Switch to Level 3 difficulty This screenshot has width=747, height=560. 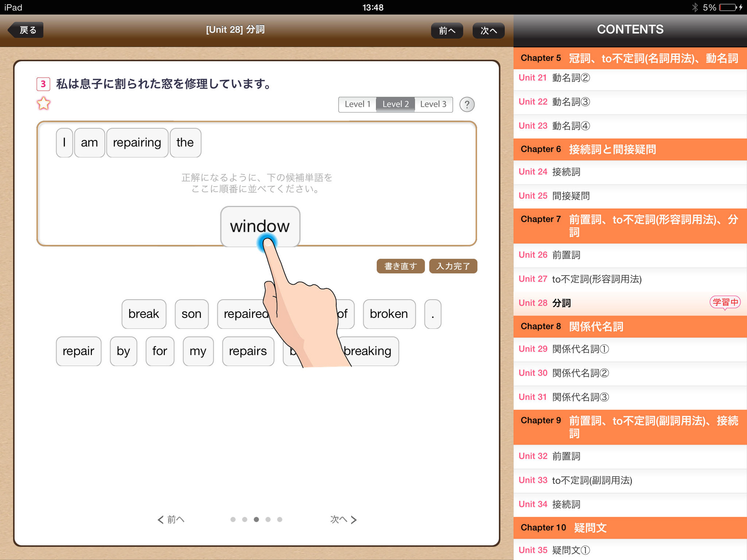click(x=433, y=104)
